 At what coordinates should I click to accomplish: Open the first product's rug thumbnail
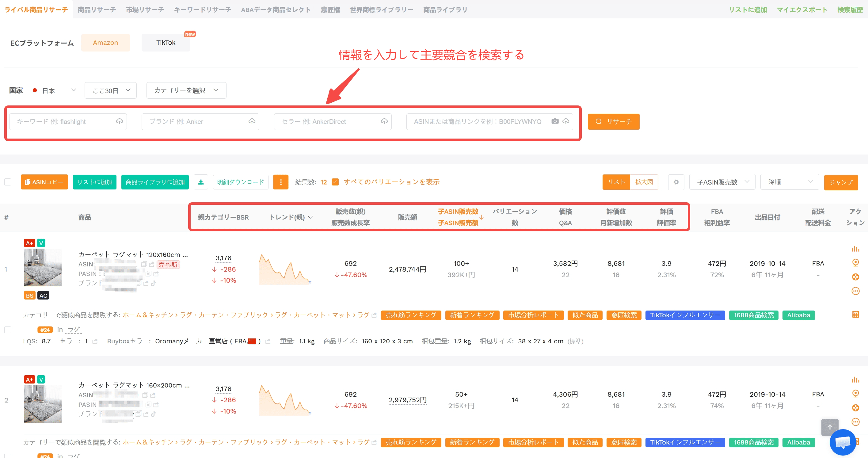[x=43, y=267]
